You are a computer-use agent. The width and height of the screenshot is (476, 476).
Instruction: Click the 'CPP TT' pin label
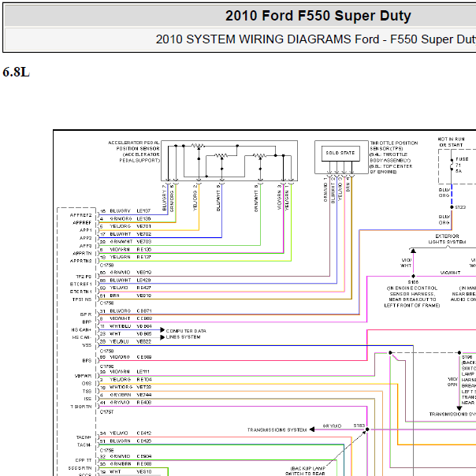pos(84,460)
